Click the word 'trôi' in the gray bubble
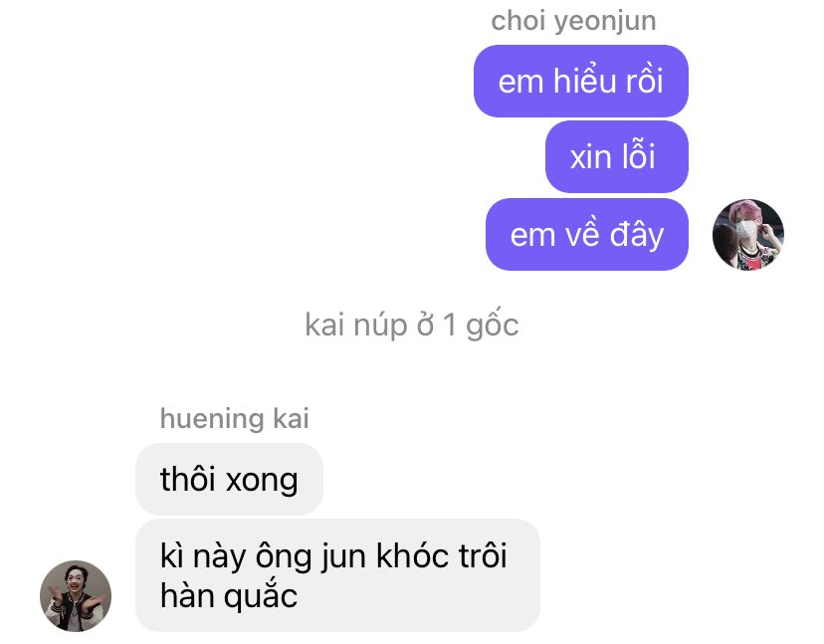This screenshot has height=644, width=824. [x=483, y=555]
